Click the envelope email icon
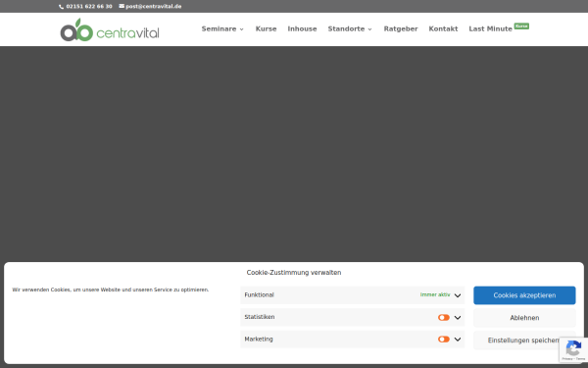 click(x=122, y=6)
